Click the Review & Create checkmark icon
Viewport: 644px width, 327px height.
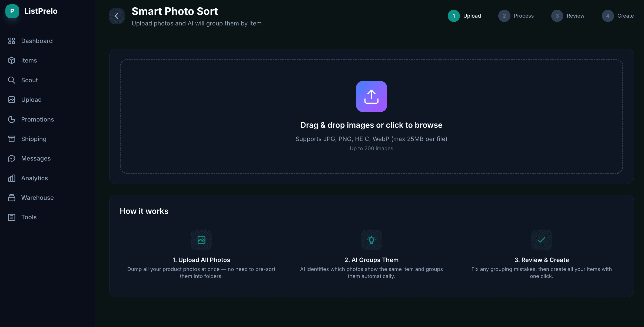click(x=542, y=240)
